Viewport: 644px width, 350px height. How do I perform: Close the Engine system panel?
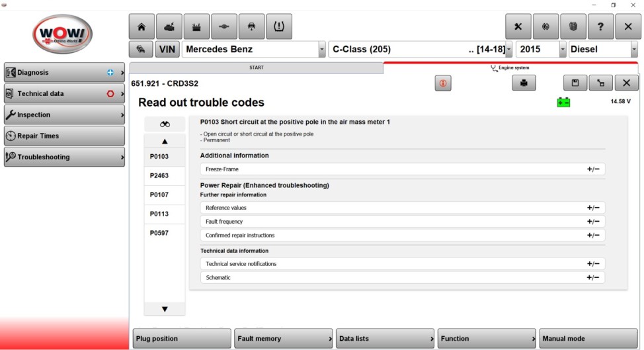626,83
